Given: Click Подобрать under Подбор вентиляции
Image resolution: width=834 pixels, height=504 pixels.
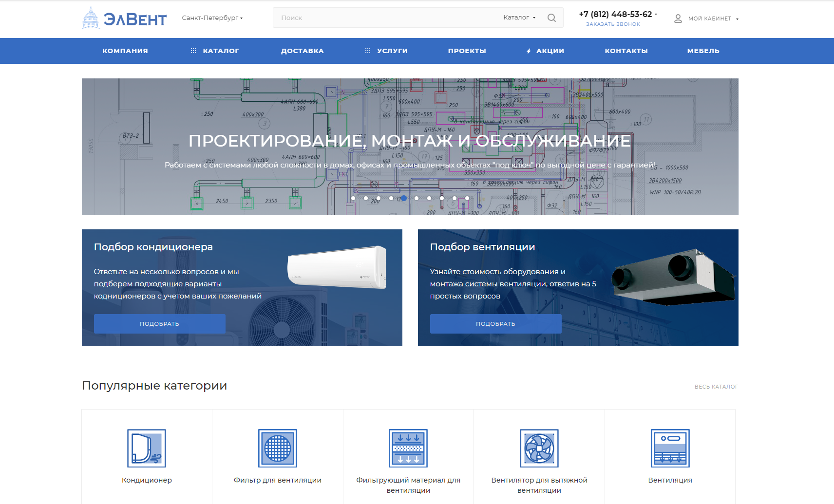Looking at the screenshot, I should 495,324.
